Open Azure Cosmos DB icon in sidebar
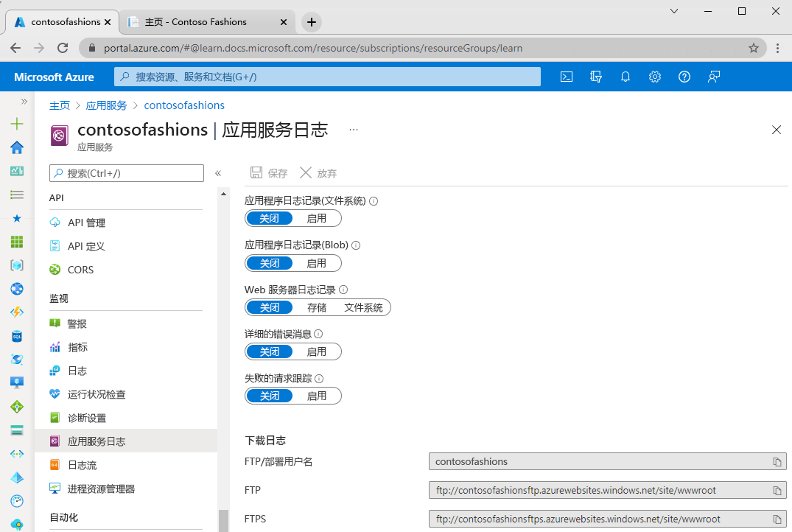The image size is (792, 532). point(17,360)
